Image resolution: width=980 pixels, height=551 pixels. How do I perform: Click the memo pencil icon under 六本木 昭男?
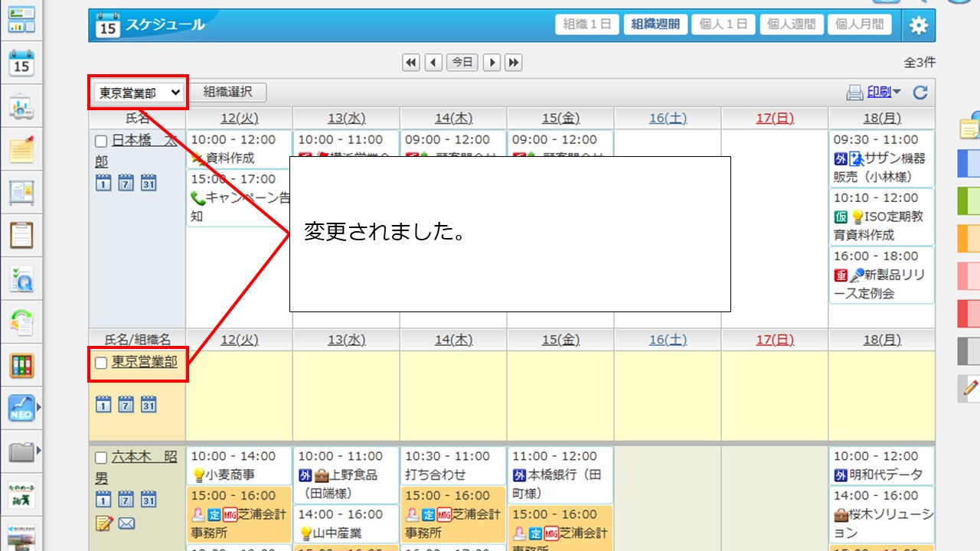(103, 523)
